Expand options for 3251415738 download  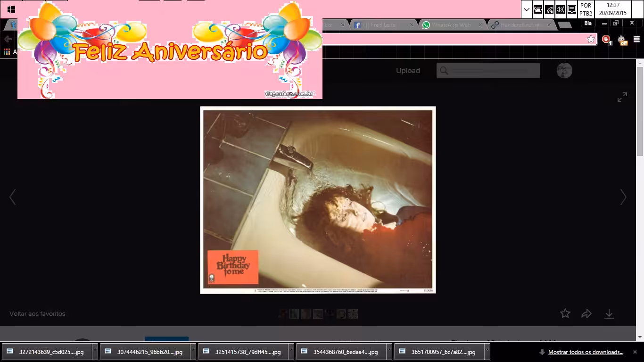pyautogui.click(x=291, y=352)
